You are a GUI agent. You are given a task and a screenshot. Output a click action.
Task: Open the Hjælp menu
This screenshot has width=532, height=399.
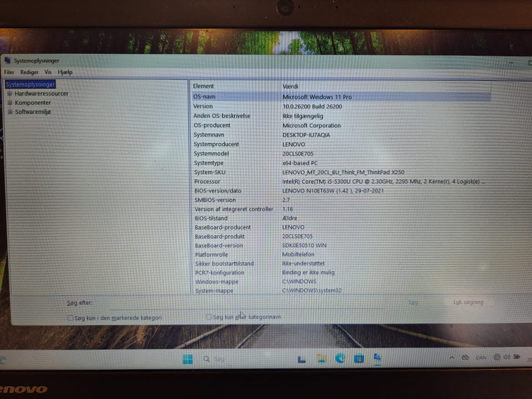[x=65, y=72]
